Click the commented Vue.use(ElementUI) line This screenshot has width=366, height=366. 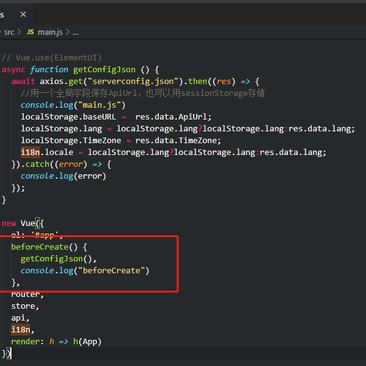[52, 58]
